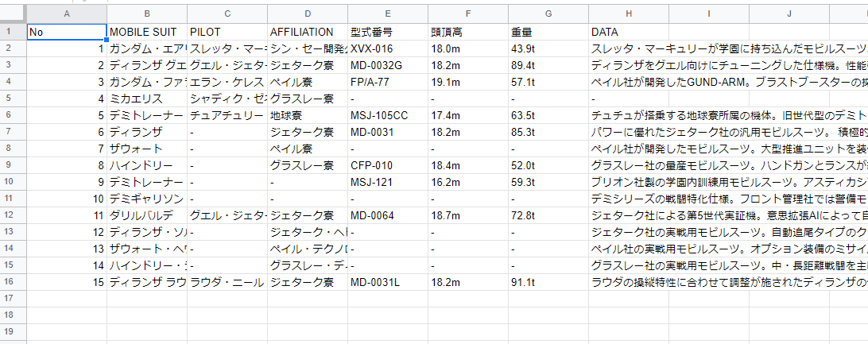This screenshot has width=868, height=344.
Task: Select cell containing 'MSJ-121'
Action: pyautogui.click(x=388, y=182)
